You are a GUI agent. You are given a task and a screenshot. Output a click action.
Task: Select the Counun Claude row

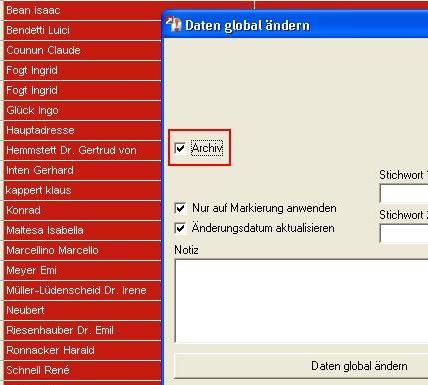coord(82,50)
